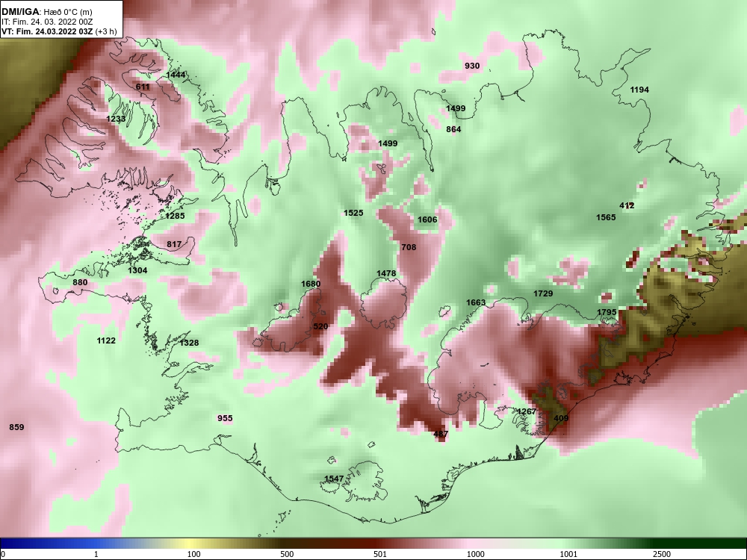The width and height of the screenshot is (747, 560).
Task: Click the DMI/IGA title line
Action: [x=46, y=13]
